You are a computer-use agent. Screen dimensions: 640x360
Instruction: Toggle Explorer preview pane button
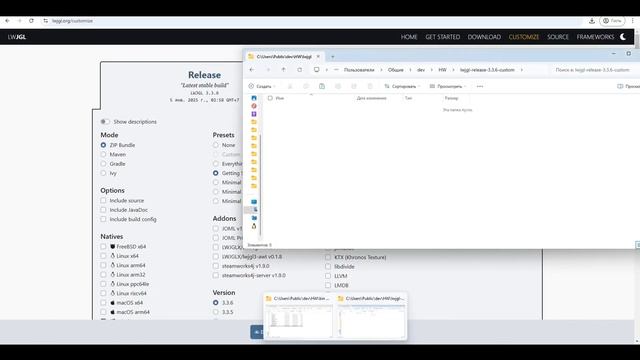(628, 86)
